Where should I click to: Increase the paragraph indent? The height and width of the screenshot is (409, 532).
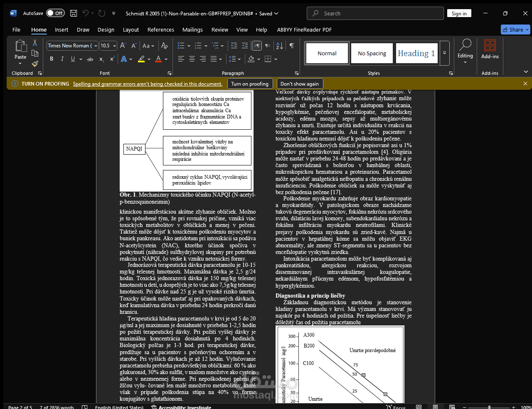click(x=245, y=46)
